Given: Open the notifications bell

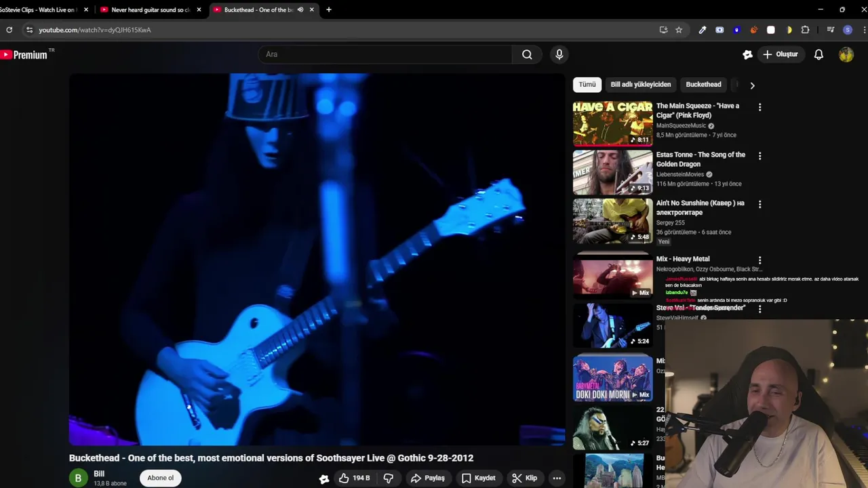Looking at the screenshot, I should tap(818, 54).
